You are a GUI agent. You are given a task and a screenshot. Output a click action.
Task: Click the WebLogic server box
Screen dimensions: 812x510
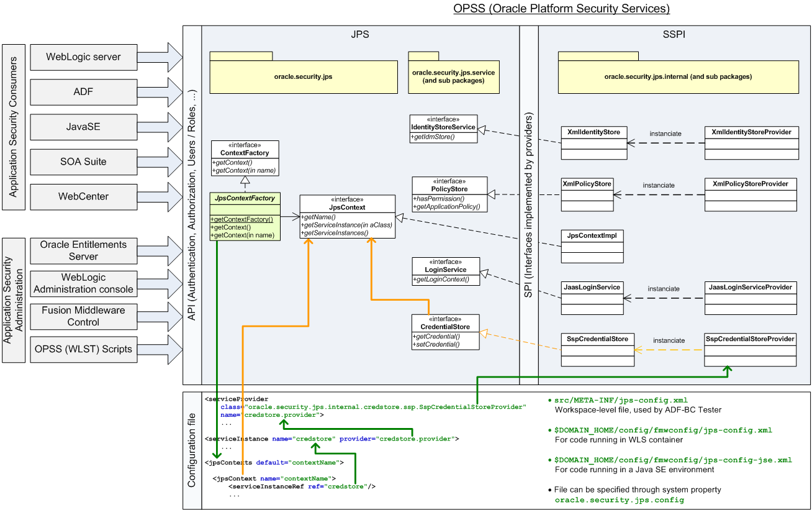83,57
